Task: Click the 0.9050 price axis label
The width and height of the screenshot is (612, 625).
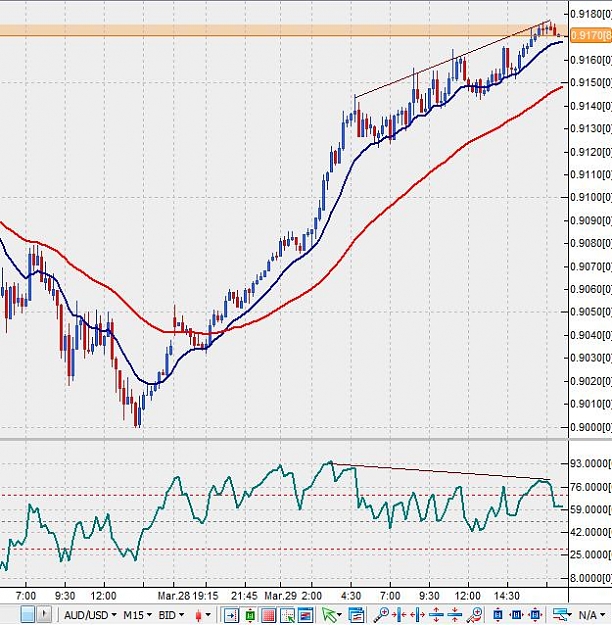Action: click(x=591, y=312)
